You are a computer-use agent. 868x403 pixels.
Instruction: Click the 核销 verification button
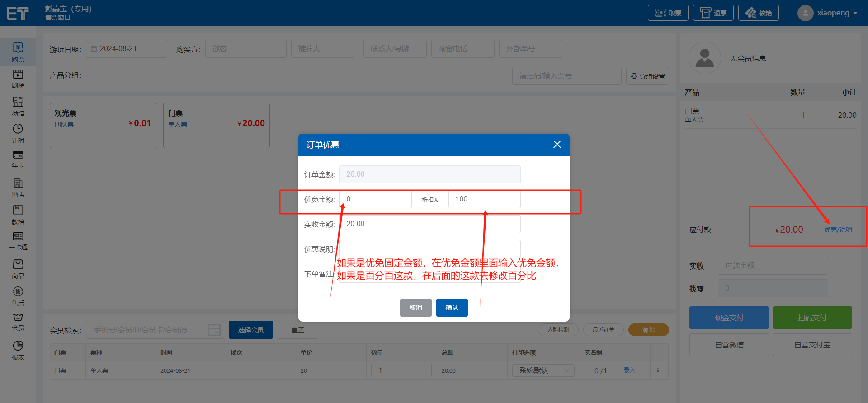point(758,13)
